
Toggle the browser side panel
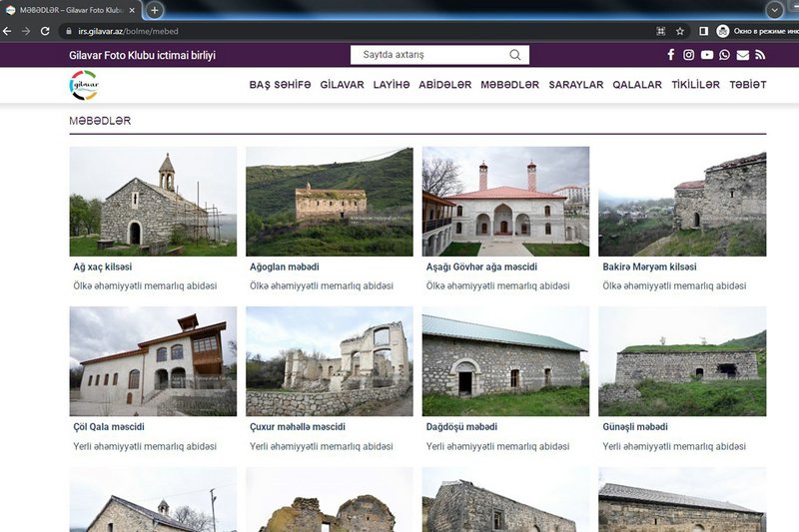tap(703, 31)
